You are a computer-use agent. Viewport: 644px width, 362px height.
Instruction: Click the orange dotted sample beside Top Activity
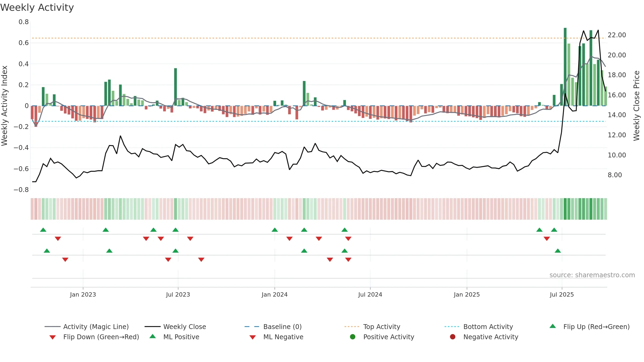pos(352,327)
